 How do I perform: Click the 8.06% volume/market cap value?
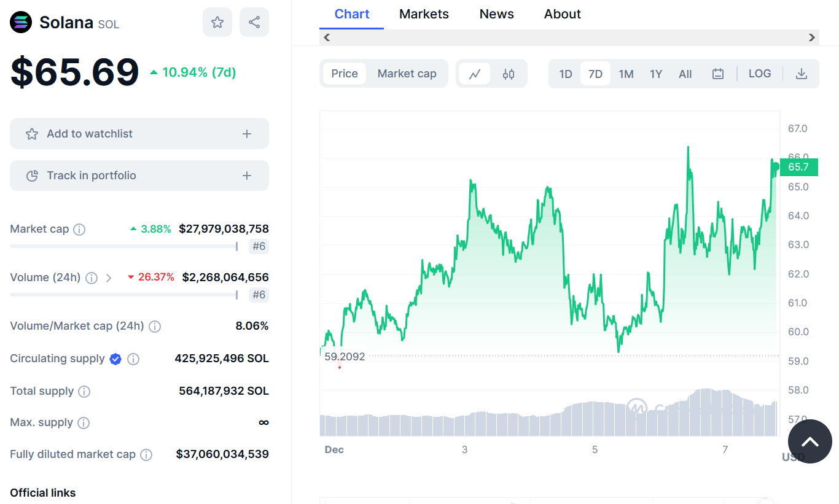(x=252, y=326)
